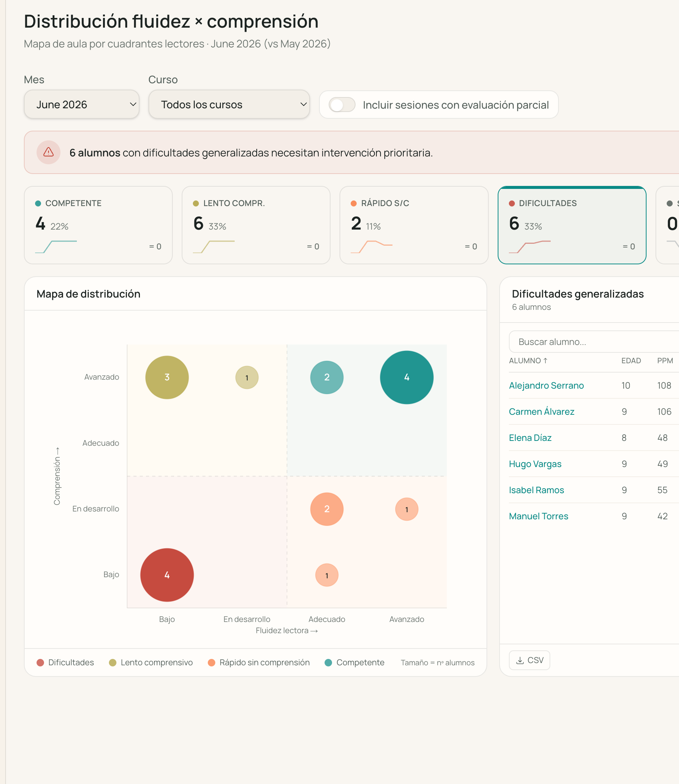
Task: Open student Elena Díaz
Action: 530,438
